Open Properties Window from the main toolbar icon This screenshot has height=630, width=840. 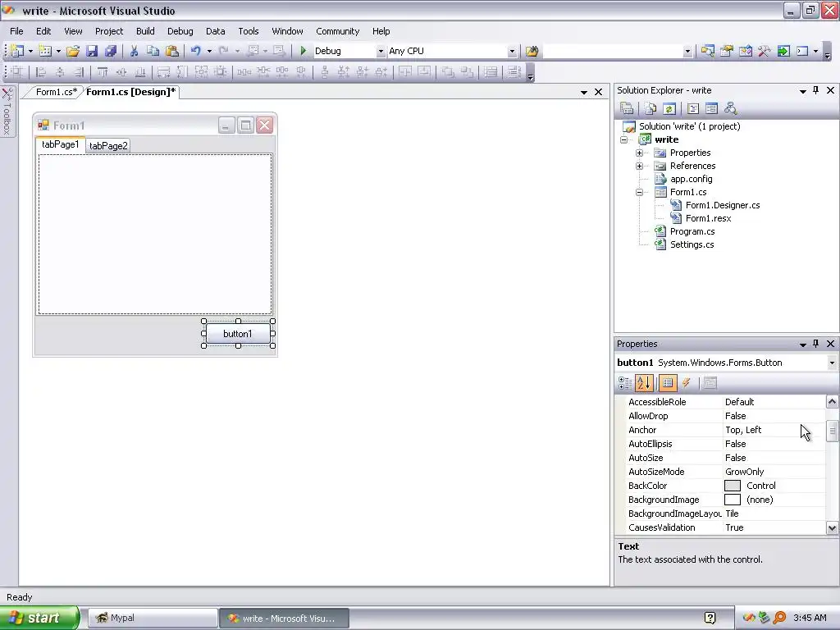pos(727,51)
